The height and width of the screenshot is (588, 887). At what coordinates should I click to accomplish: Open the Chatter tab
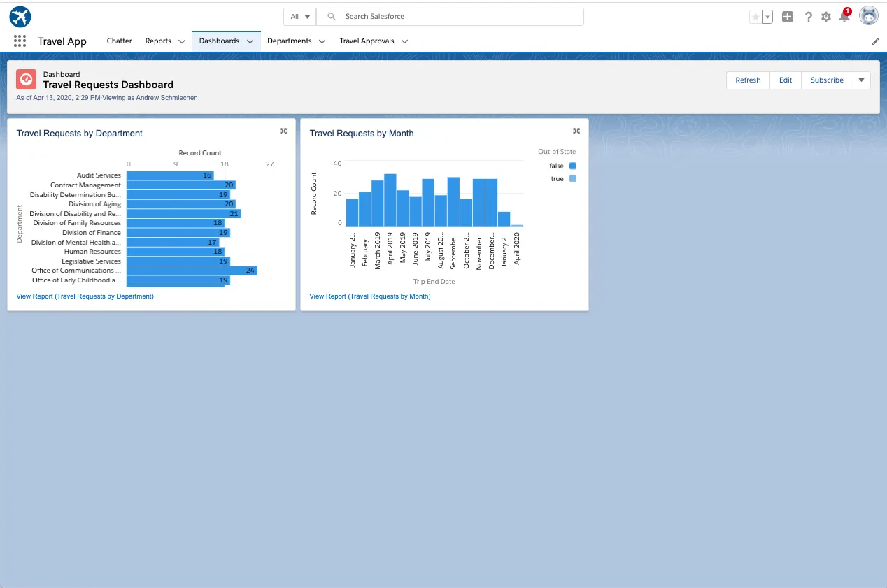[119, 41]
